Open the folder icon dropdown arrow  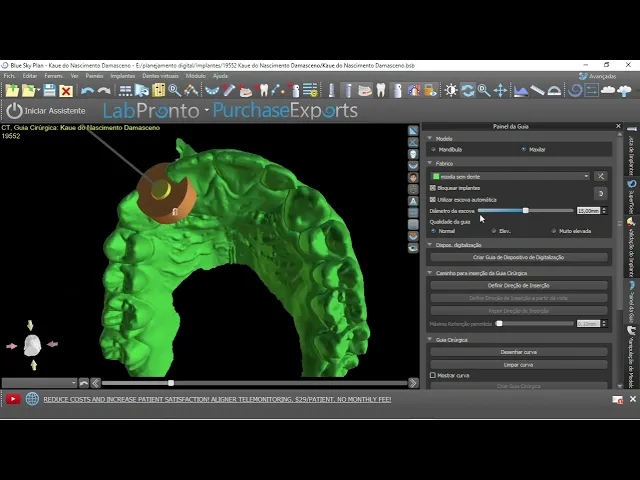(x=39, y=90)
